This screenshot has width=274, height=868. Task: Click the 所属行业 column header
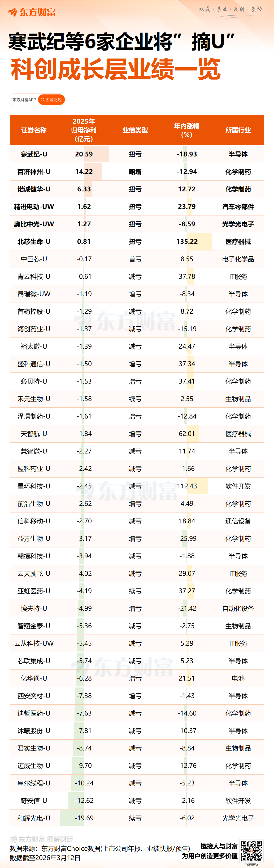point(238,130)
